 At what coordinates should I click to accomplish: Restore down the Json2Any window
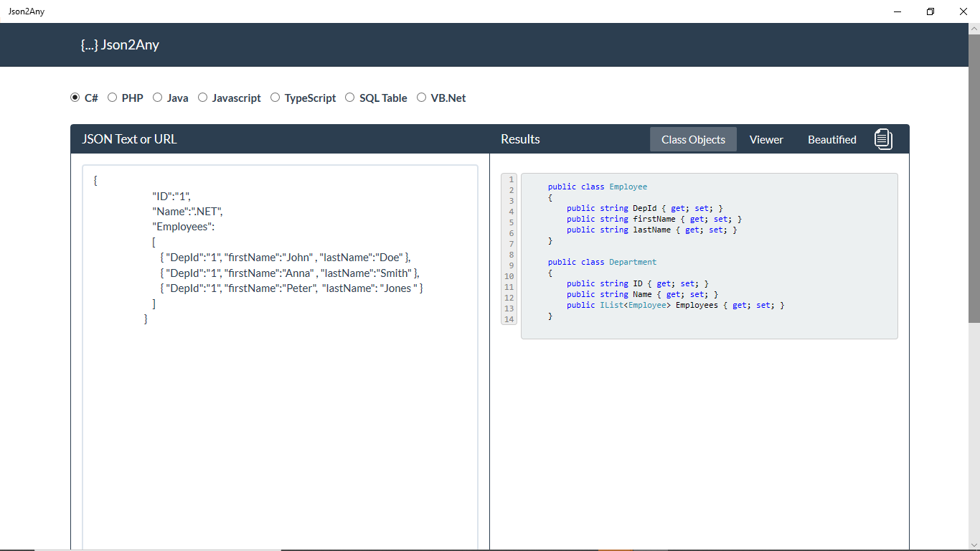tap(930, 11)
